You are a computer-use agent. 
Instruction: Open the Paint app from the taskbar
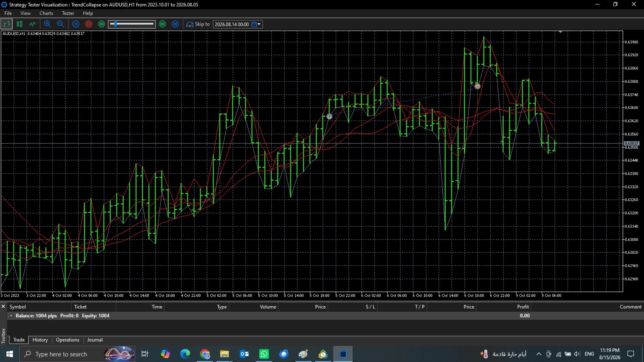pos(303,354)
